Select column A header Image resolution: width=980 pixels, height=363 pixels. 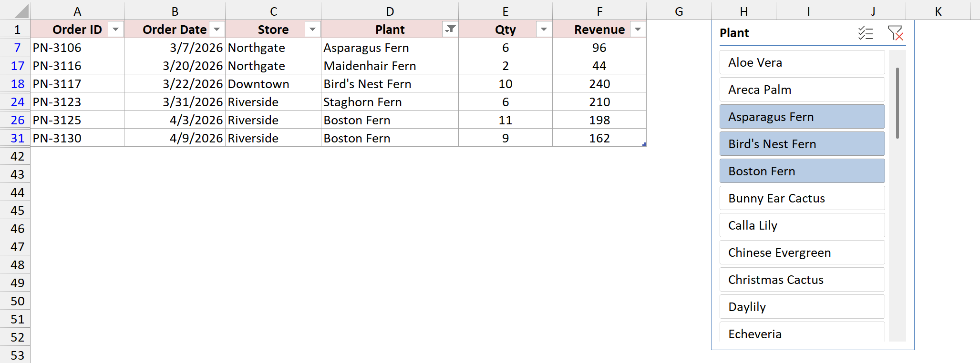(77, 11)
